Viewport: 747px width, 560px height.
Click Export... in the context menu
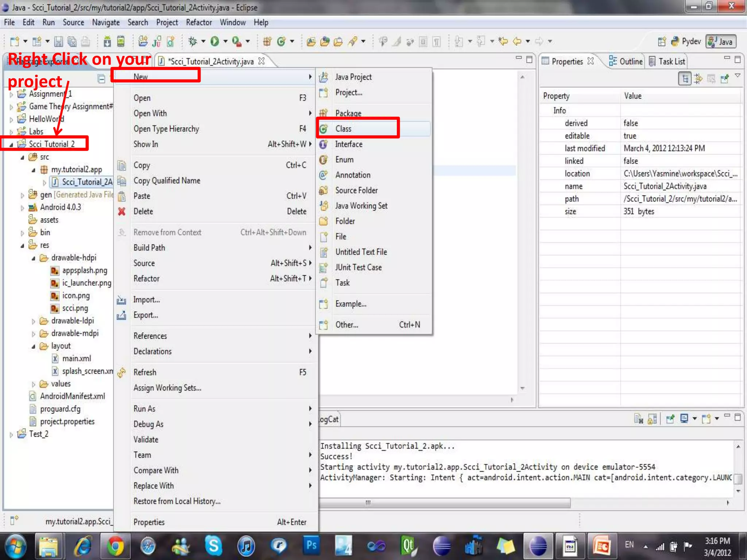click(x=215, y=315)
